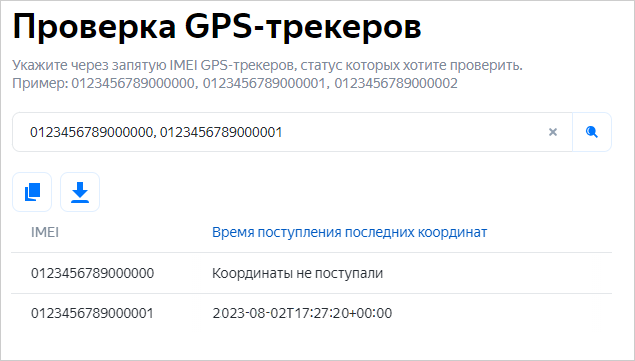
Task: Copy results using the copy icon button
Action: pyautogui.click(x=32, y=192)
